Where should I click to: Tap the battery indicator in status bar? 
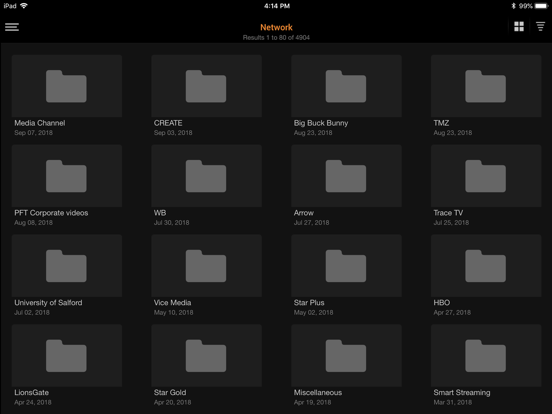click(x=541, y=6)
